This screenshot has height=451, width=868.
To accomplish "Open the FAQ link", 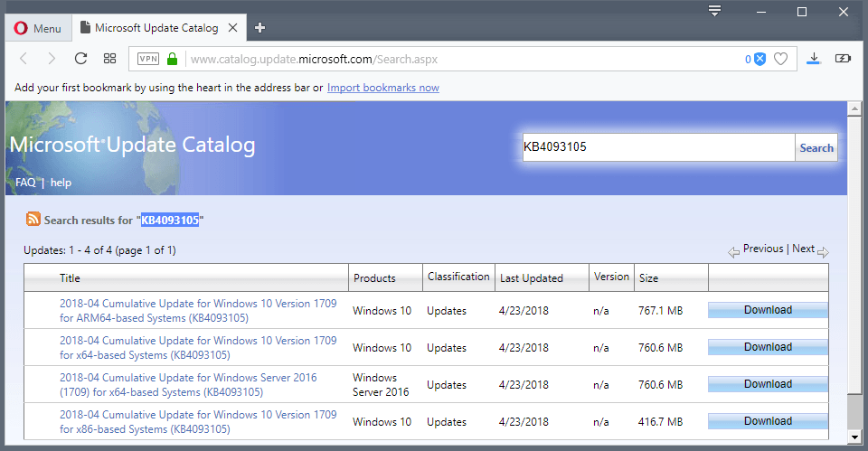I will (x=25, y=182).
